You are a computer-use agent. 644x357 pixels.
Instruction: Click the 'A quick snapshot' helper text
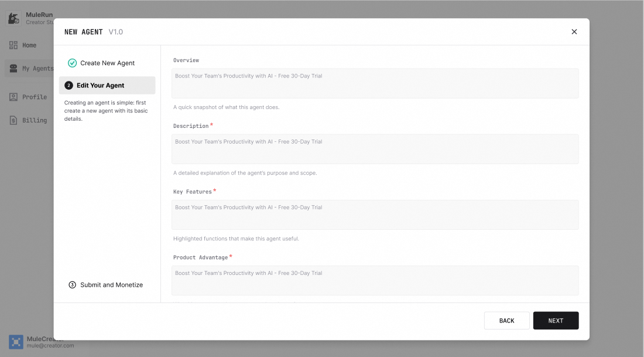tap(227, 107)
